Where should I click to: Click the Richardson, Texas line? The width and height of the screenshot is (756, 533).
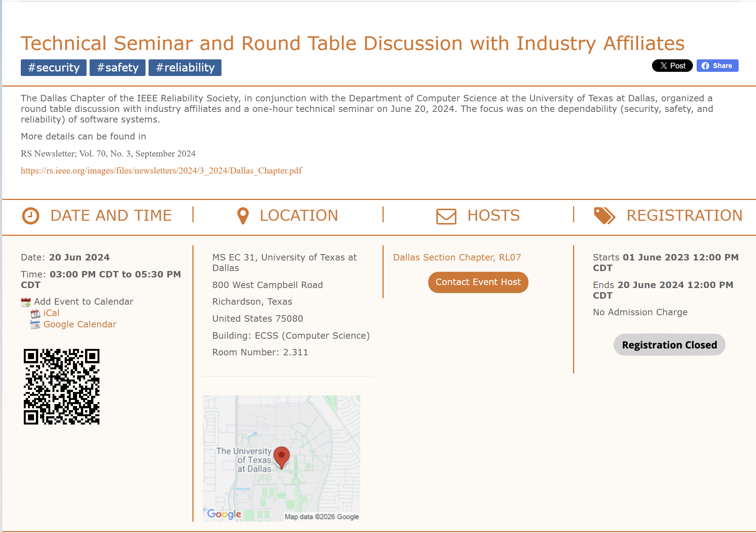coord(252,302)
